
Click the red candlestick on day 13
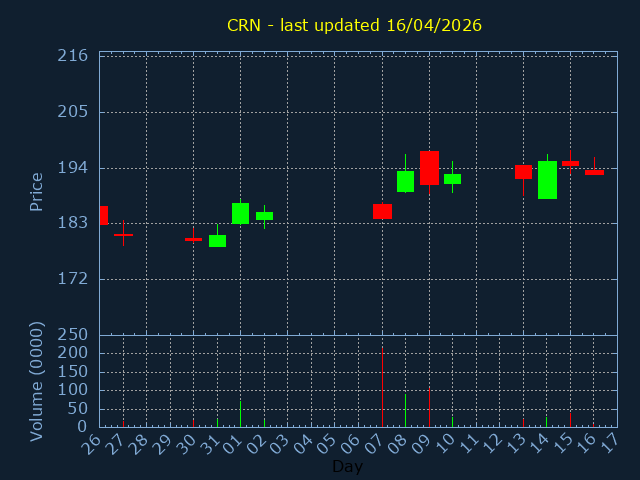coord(523,172)
